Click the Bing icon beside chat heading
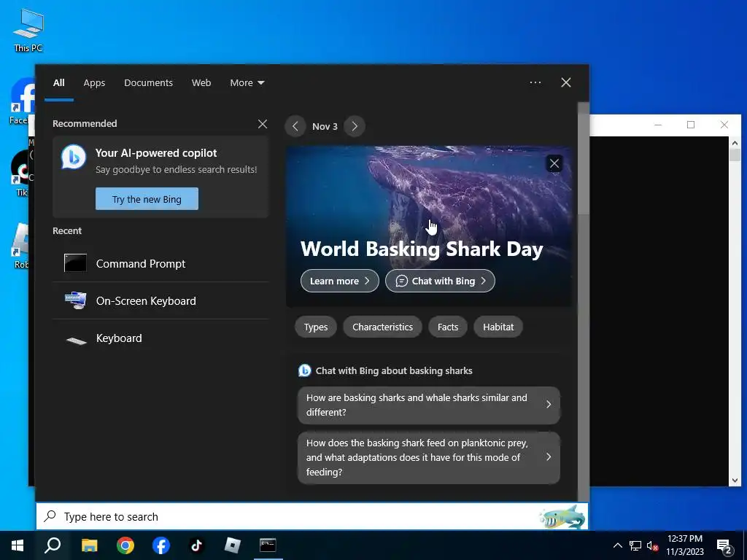Screen dimensions: 747x560 [304, 370]
